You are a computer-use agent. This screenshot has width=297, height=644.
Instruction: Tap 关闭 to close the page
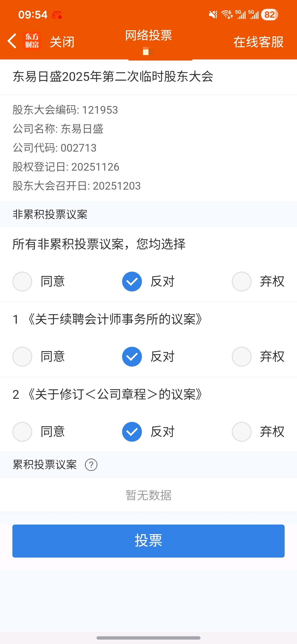point(62,42)
